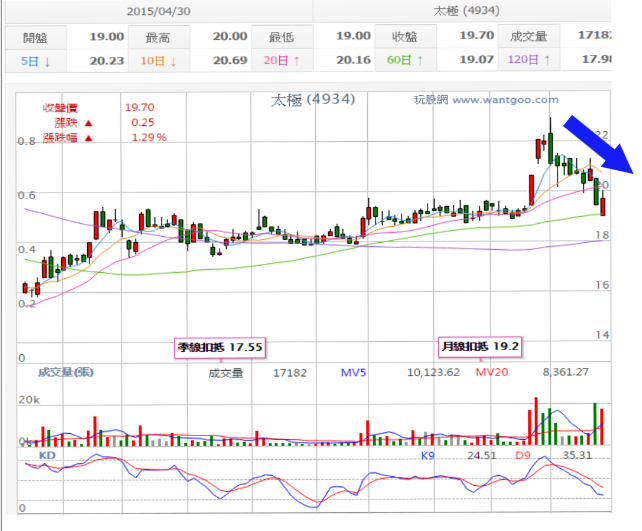This screenshot has height=531, width=642.
Task: Click the 16 price axis label
Action: (x=602, y=285)
